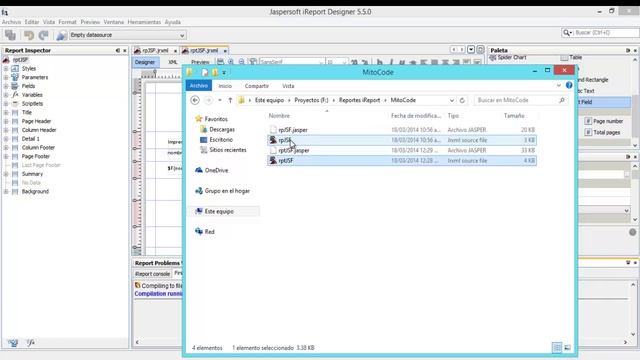Click the Redo icon in iReport toolbar

pyautogui.click(x=43, y=36)
